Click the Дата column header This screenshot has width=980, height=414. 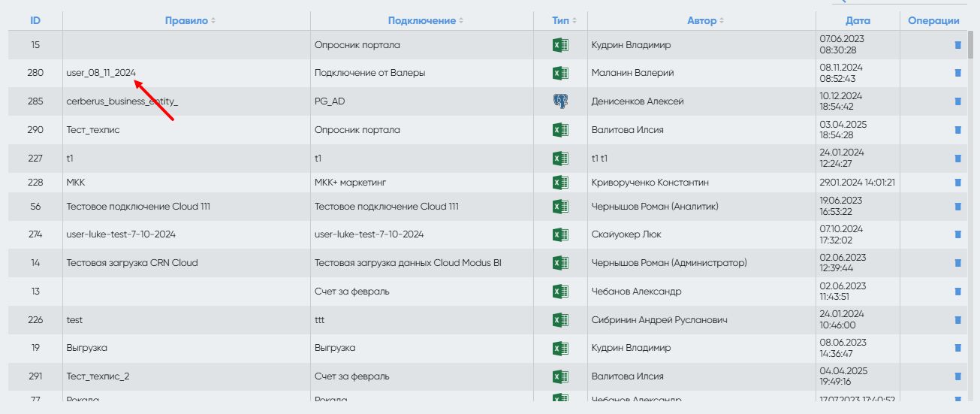[x=858, y=21]
